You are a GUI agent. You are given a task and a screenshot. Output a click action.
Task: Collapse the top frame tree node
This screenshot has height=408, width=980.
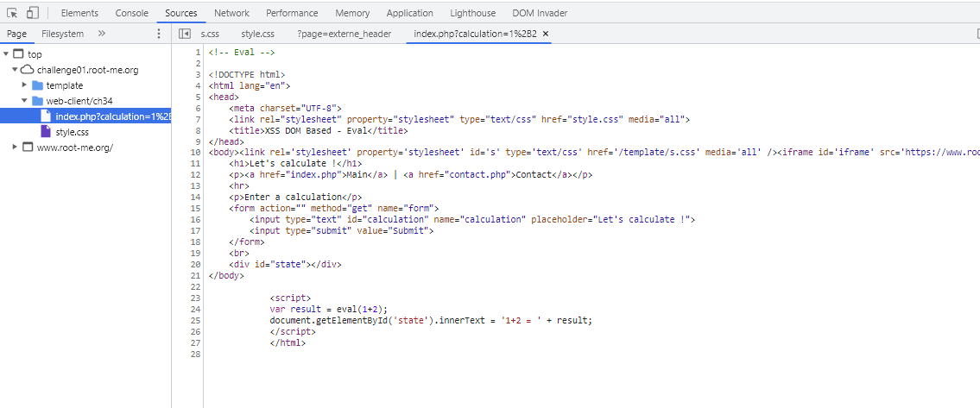pos(6,54)
